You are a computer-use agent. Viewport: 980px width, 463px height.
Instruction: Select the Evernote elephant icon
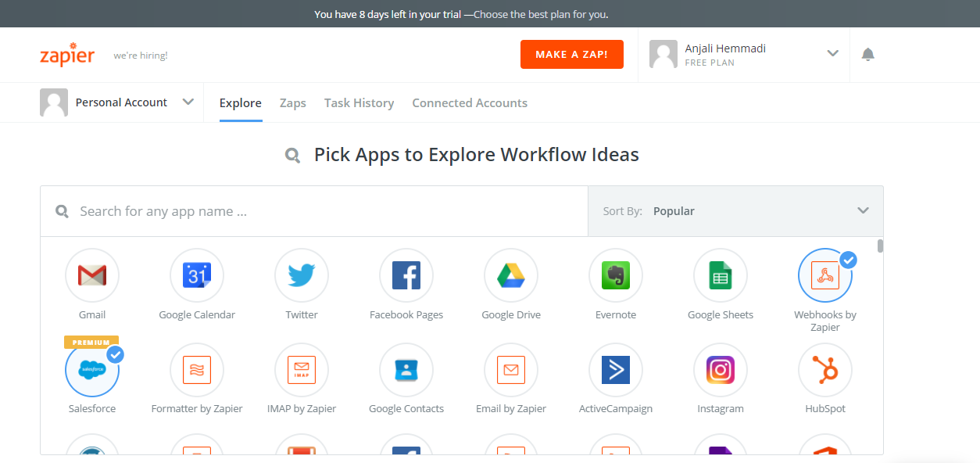(616, 275)
